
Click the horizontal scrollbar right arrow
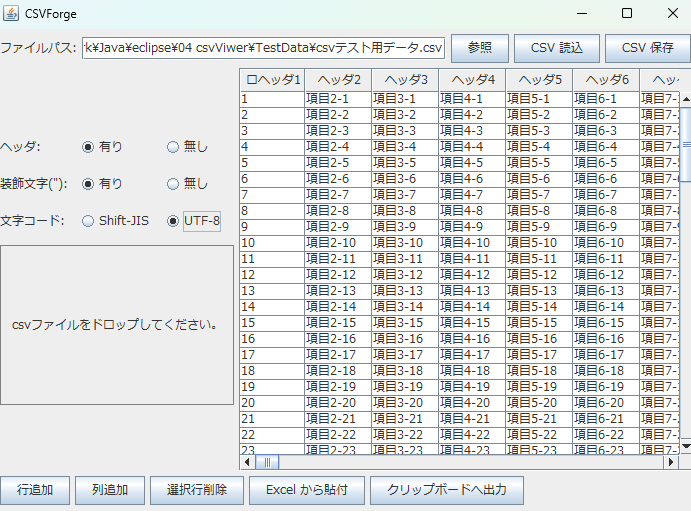coord(671,462)
